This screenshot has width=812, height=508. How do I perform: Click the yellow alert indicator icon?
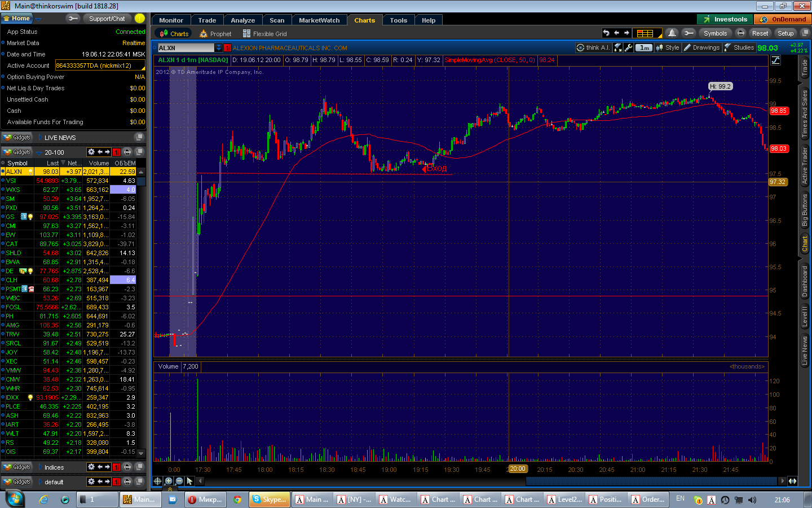(x=140, y=19)
